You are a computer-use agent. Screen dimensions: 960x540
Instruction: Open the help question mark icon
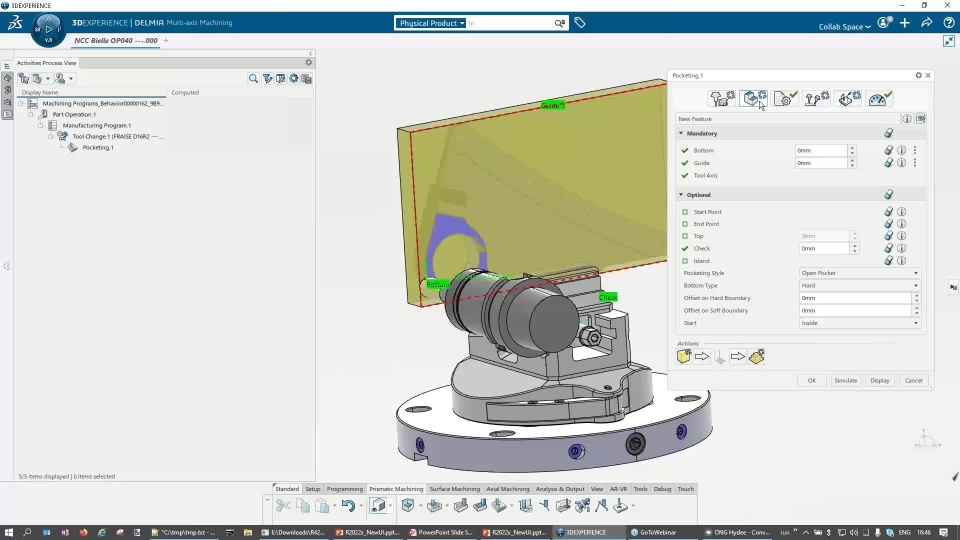click(x=948, y=23)
